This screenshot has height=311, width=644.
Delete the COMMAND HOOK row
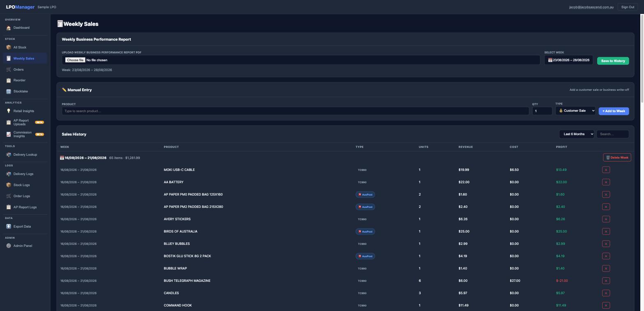click(x=606, y=305)
